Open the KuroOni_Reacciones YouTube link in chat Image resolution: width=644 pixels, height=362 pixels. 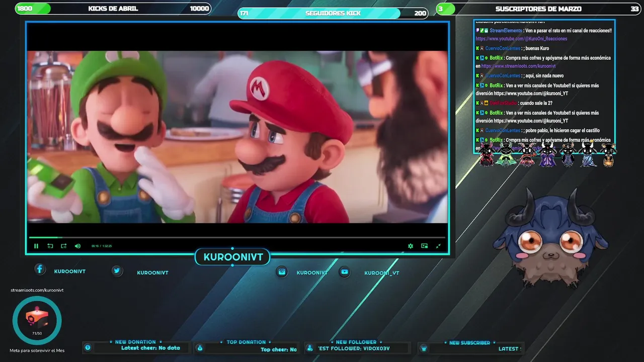coord(521,39)
